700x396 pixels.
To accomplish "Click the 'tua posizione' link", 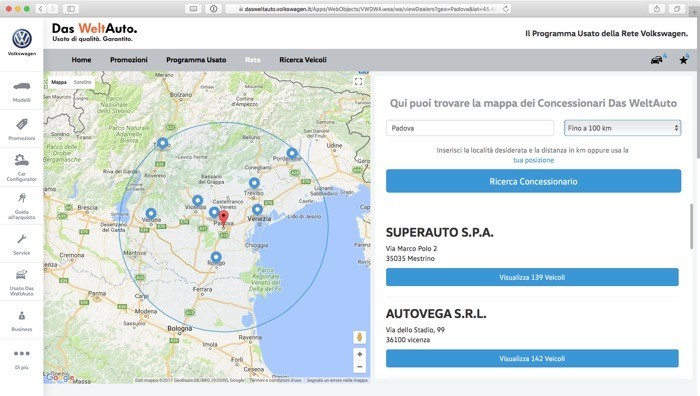I will 533,160.
